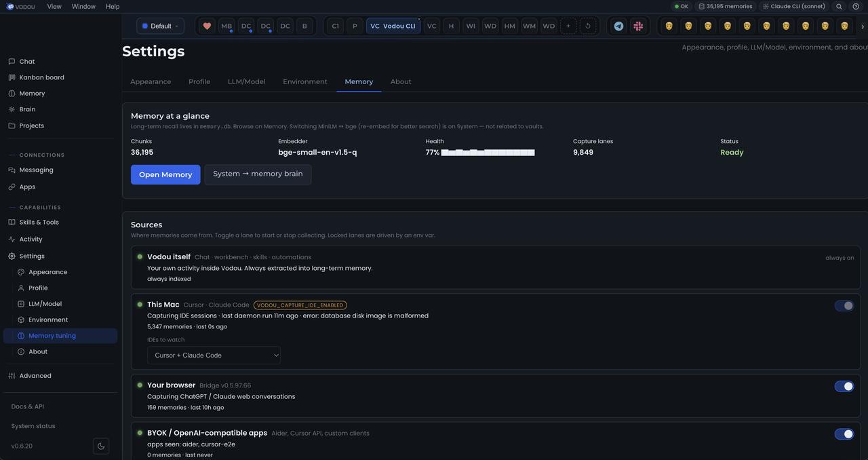The height and width of the screenshot is (460, 868).
Task: Open the View menu
Action: pyautogui.click(x=54, y=6)
